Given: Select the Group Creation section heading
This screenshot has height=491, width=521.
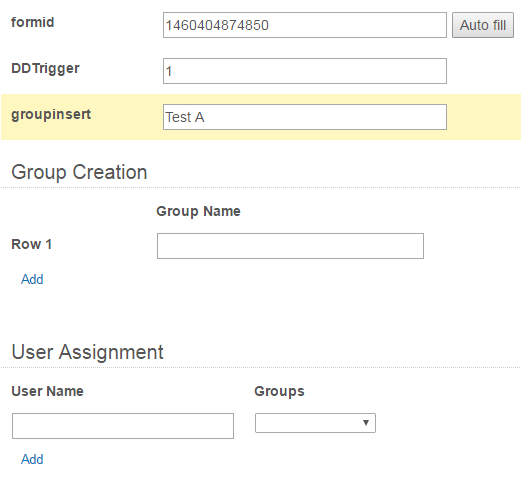Looking at the screenshot, I should pos(79,173).
